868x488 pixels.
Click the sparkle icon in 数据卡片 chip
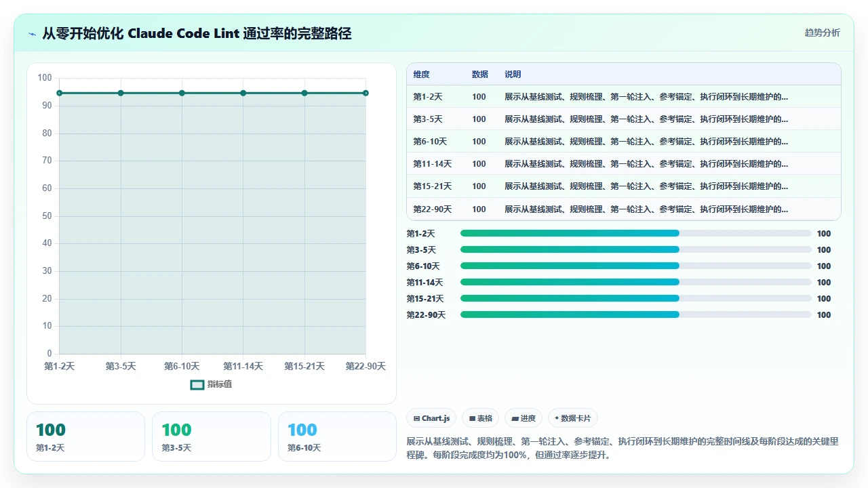557,418
